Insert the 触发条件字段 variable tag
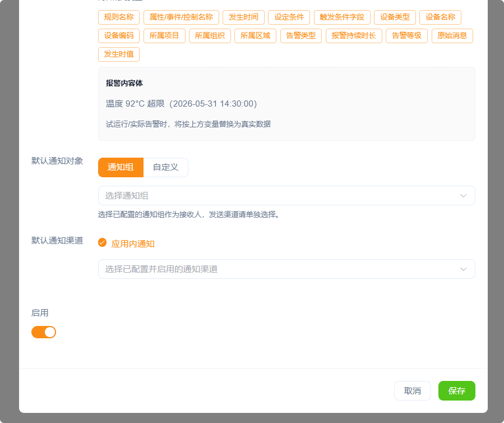Image resolution: width=504 pixels, height=423 pixels. (342, 17)
